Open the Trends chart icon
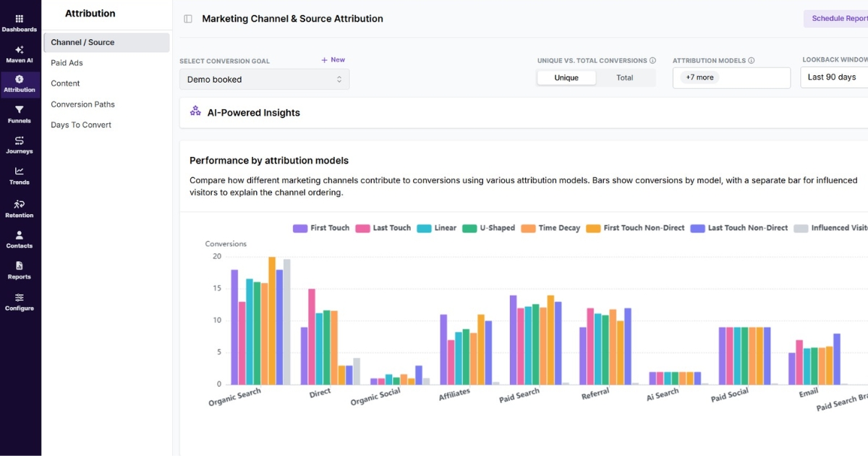Image resolution: width=868 pixels, height=456 pixels. click(x=20, y=172)
